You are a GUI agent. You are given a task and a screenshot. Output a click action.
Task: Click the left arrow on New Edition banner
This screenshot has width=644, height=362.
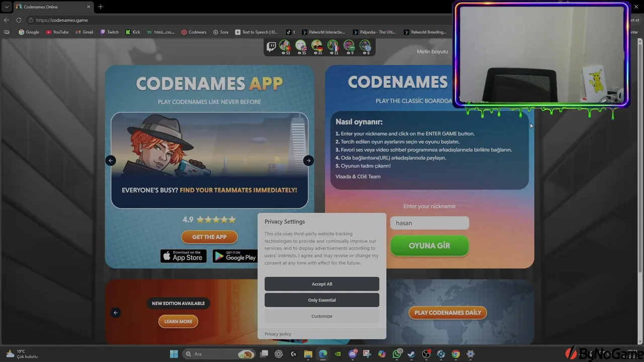tap(116, 313)
